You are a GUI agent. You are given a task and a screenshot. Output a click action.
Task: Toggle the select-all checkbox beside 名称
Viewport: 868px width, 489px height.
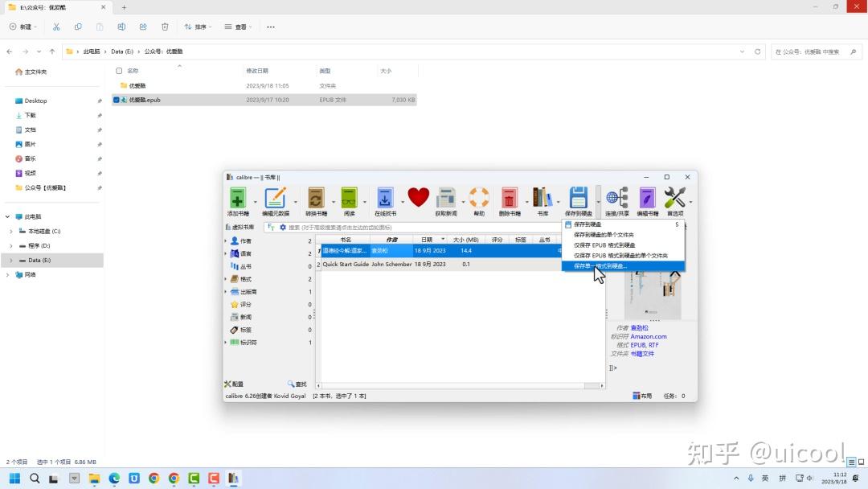click(118, 71)
